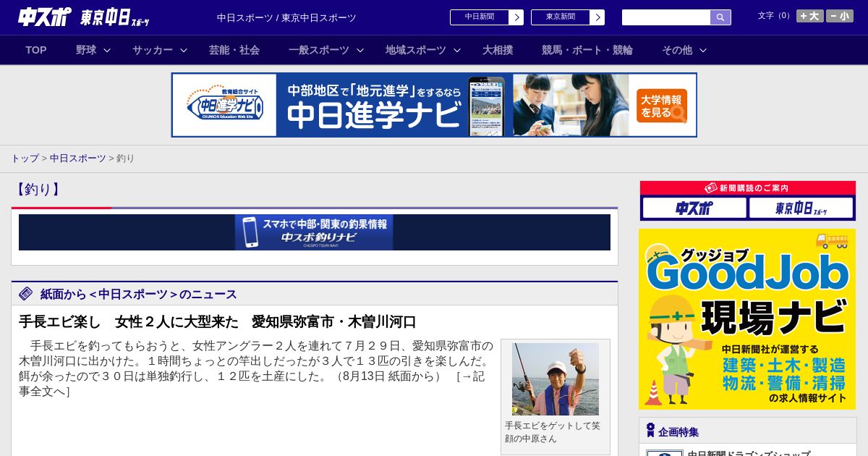
Task: Click the magnifier search button
Action: pos(720,17)
